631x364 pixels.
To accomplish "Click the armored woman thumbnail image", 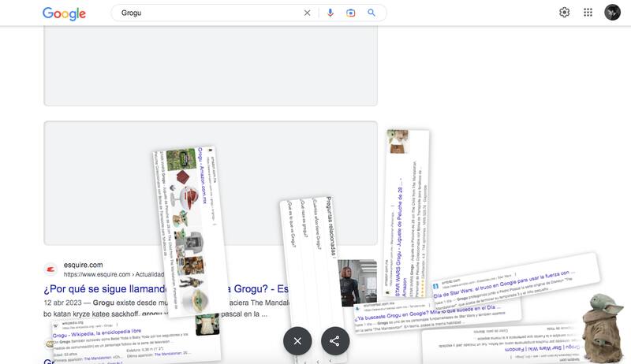I will [357, 283].
